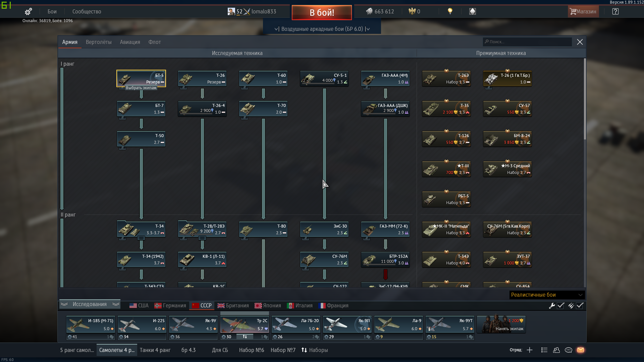Select the Як-9УТ aircraft slot
The height and width of the screenshot is (362, 644).
click(450, 324)
